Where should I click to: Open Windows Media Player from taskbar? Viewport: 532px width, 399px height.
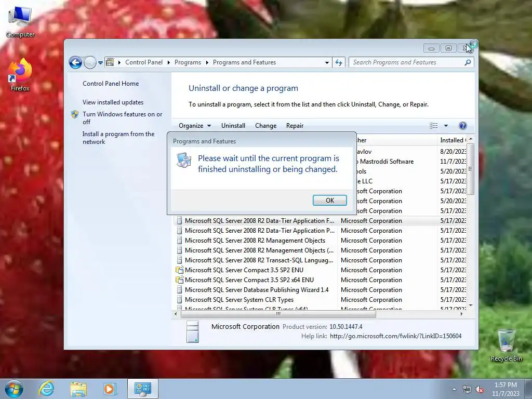pyautogui.click(x=110, y=389)
